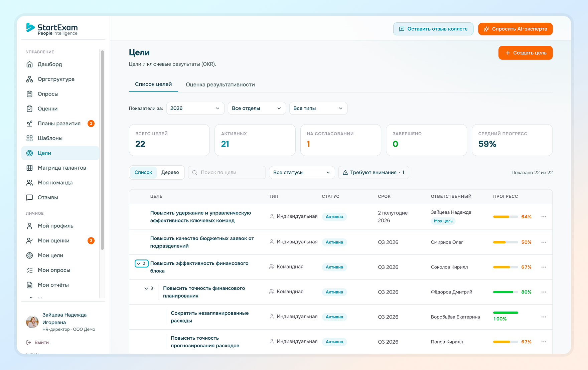The height and width of the screenshot is (370, 588).
Task: Click the Оргструктура hierarchy icon
Action: (x=30, y=79)
